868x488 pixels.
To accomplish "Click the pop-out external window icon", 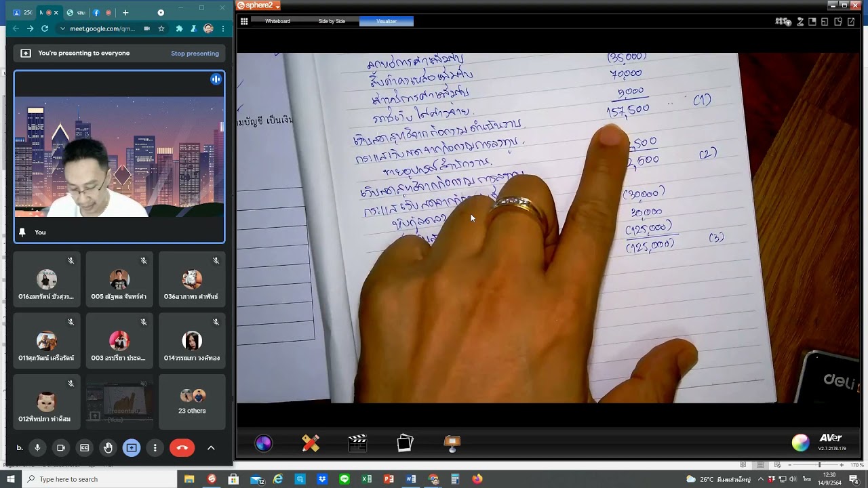I will [x=851, y=22].
